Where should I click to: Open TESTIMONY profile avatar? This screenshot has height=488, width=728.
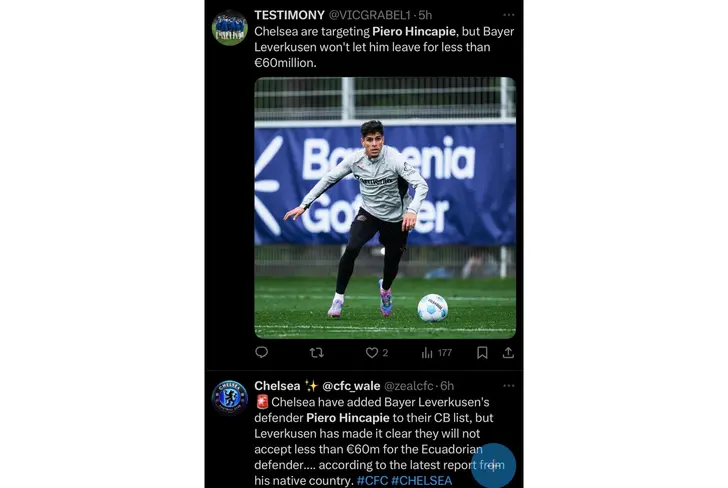pos(230,28)
